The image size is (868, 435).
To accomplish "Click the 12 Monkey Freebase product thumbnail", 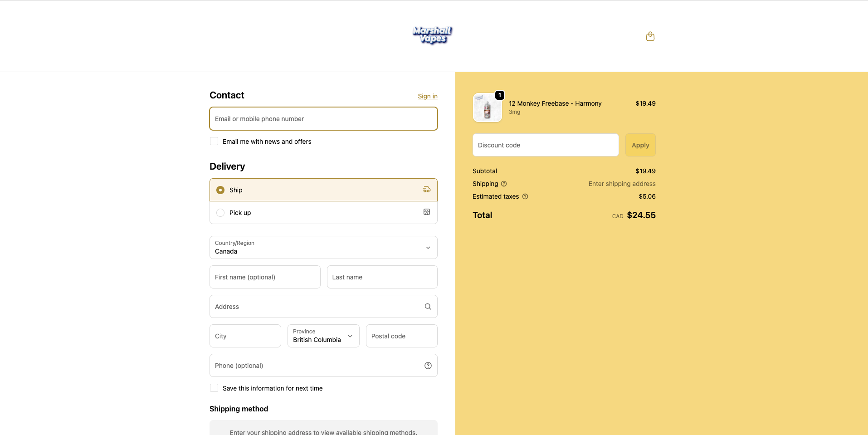I will [x=487, y=108].
